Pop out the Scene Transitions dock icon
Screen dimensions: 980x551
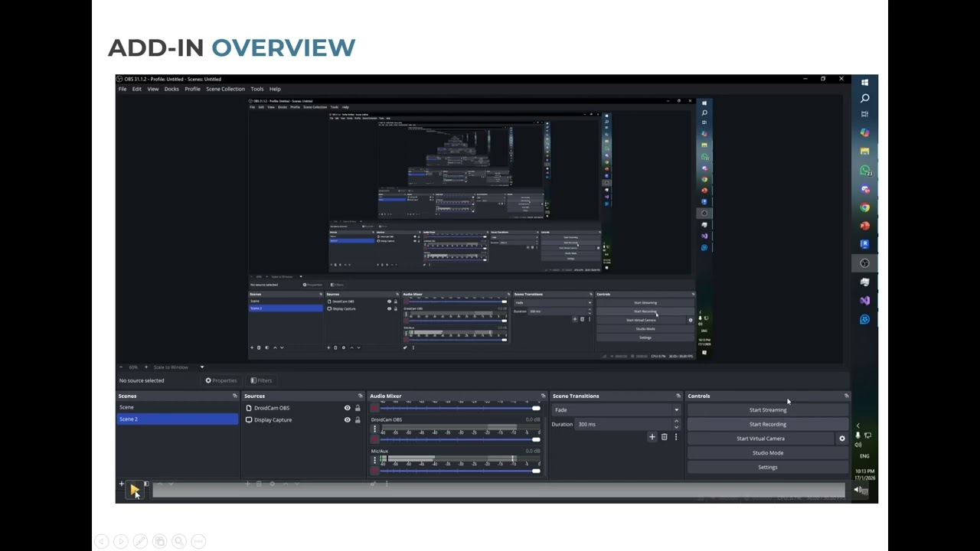click(x=678, y=396)
